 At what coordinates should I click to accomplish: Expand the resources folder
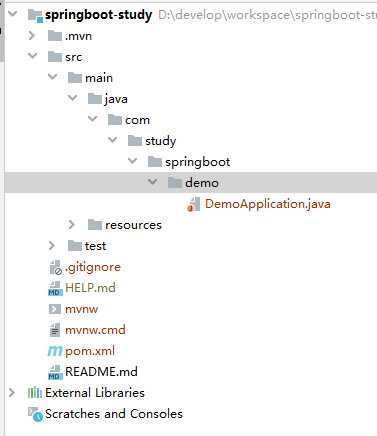71,225
